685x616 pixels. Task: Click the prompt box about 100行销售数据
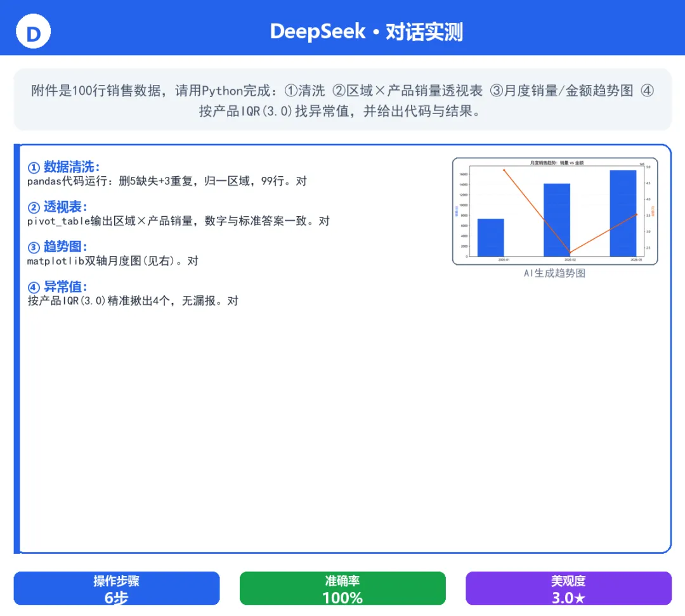(342, 100)
